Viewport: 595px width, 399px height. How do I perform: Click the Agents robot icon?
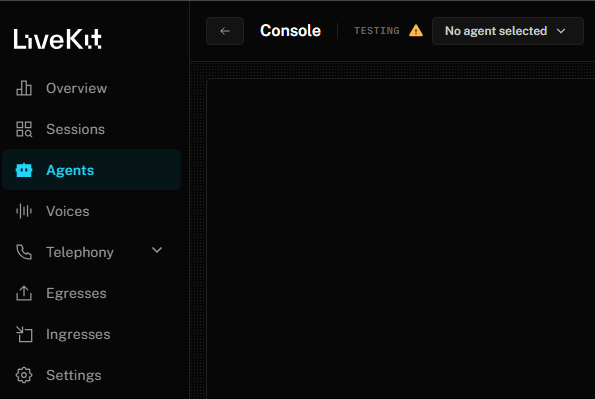point(24,170)
